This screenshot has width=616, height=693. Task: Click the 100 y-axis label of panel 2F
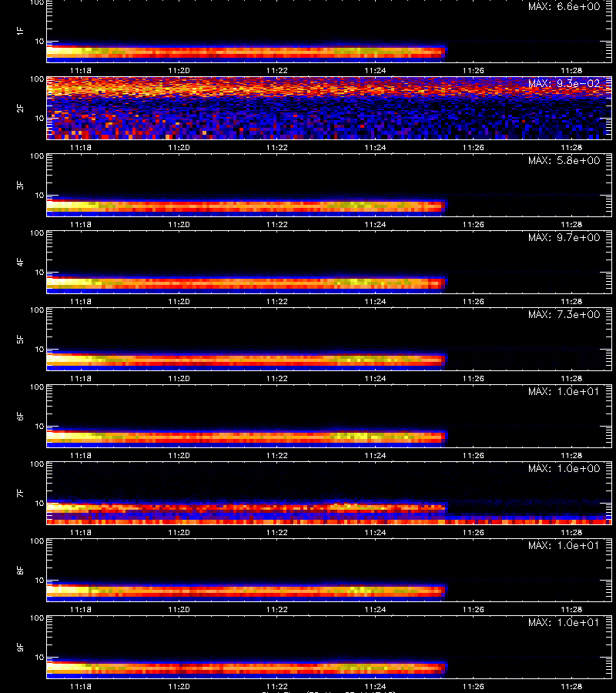point(37,79)
